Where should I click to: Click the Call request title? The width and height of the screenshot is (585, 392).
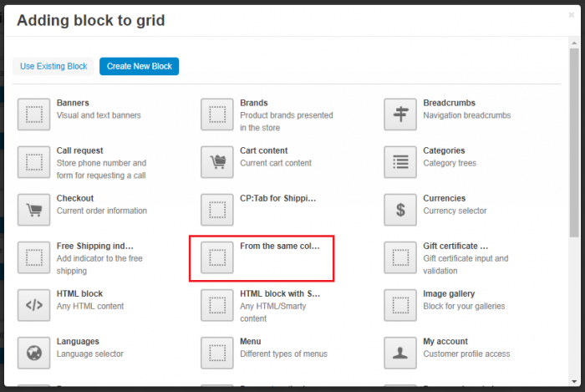pyautogui.click(x=80, y=150)
